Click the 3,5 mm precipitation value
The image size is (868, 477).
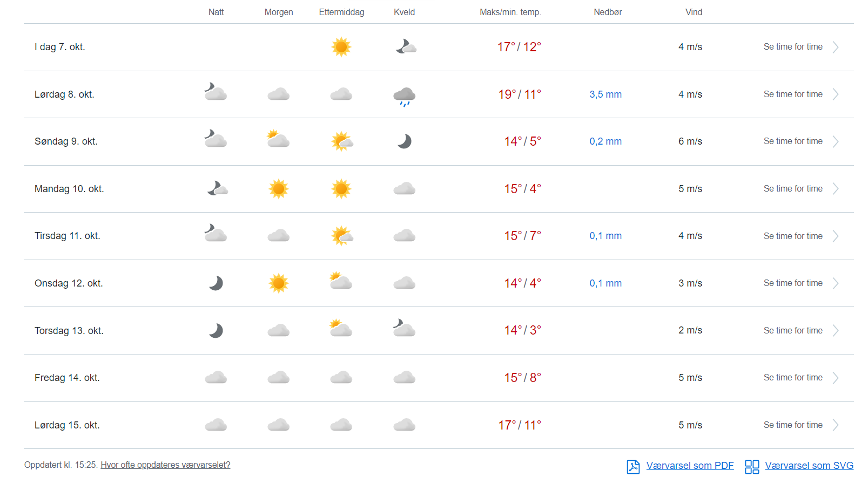(x=605, y=94)
